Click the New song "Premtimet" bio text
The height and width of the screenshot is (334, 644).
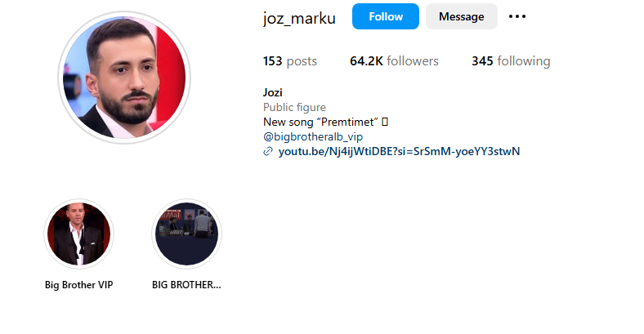click(320, 122)
